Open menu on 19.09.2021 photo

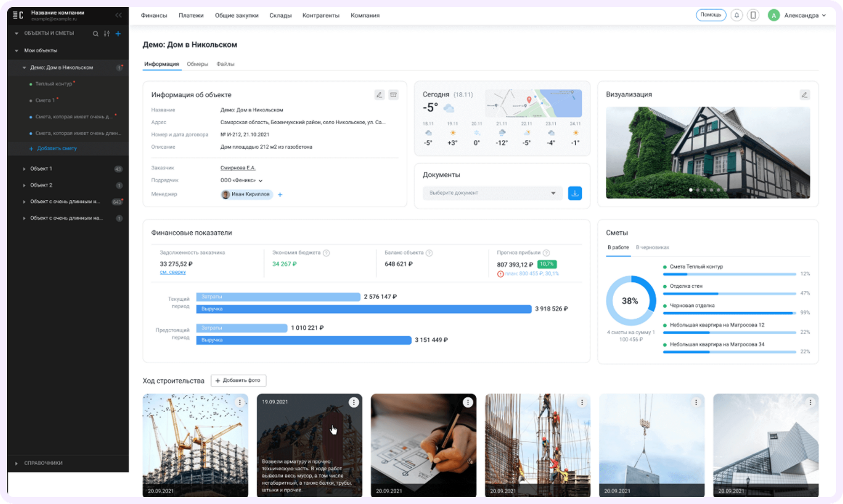(354, 402)
